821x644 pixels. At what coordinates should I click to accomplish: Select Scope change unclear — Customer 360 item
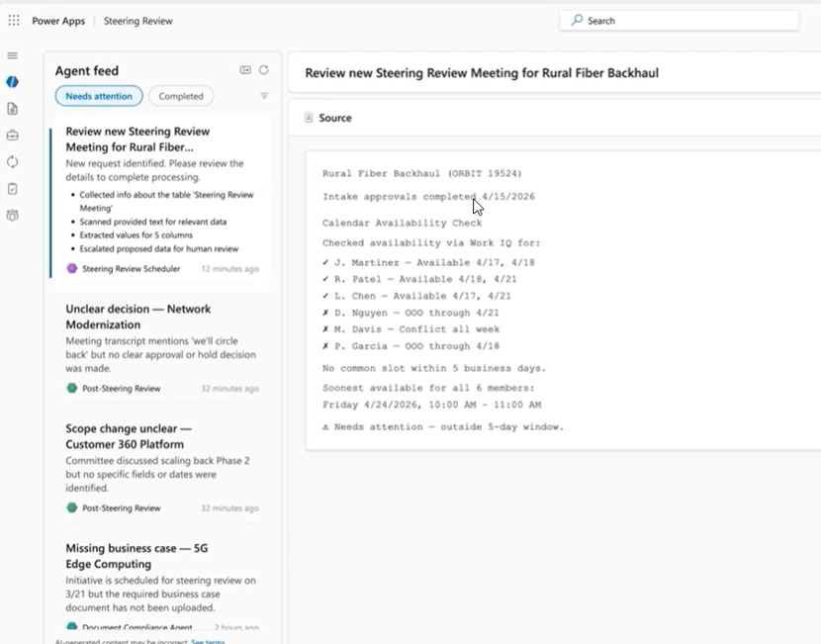pyautogui.click(x=129, y=436)
